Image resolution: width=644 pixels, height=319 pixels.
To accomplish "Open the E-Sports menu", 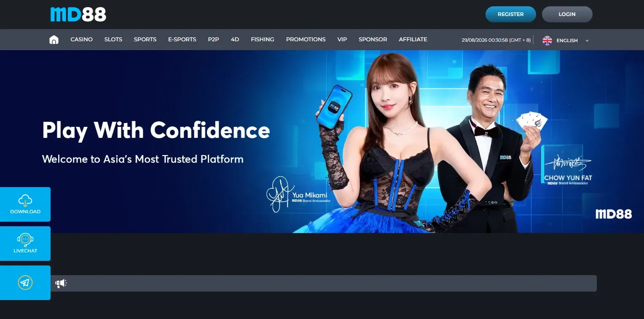I will click(x=182, y=40).
